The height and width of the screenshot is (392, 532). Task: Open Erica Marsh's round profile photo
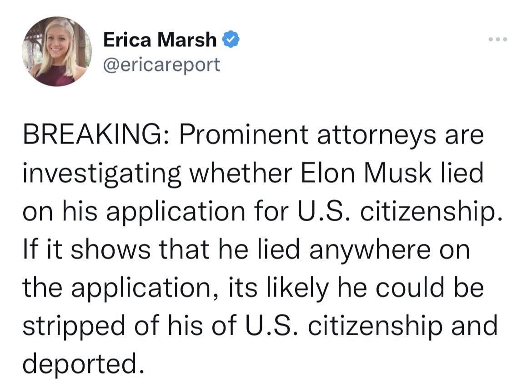click(x=57, y=51)
